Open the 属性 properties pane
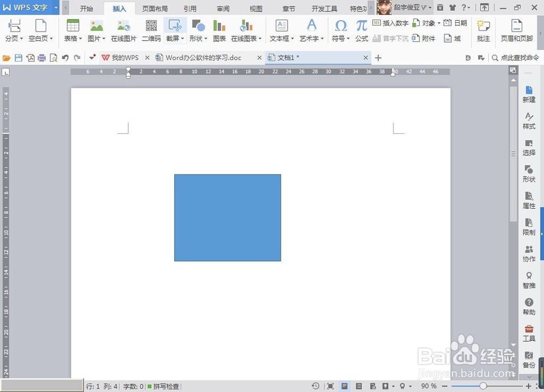Image resolution: width=544 pixels, height=392 pixels. tap(529, 201)
